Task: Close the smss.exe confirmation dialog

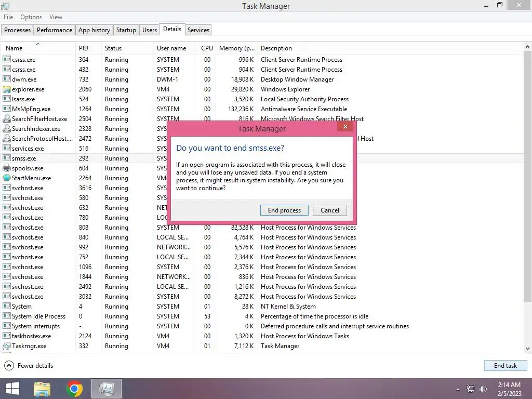Action: [345, 127]
